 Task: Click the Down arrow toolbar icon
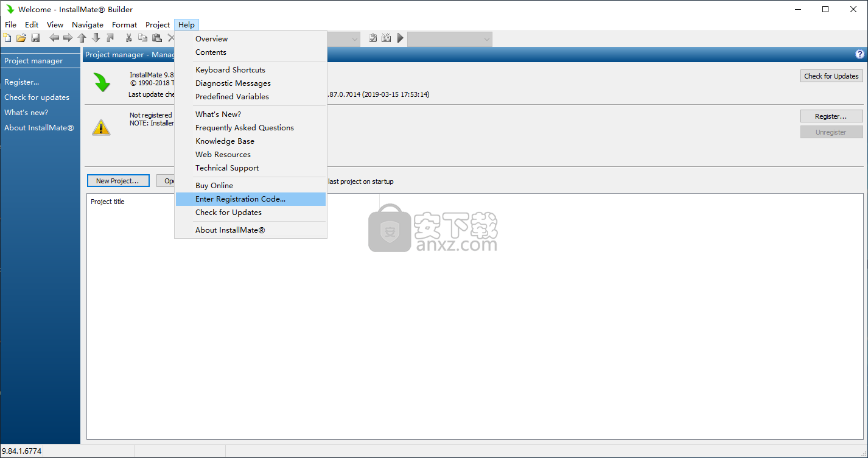click(x=96, y=38)
